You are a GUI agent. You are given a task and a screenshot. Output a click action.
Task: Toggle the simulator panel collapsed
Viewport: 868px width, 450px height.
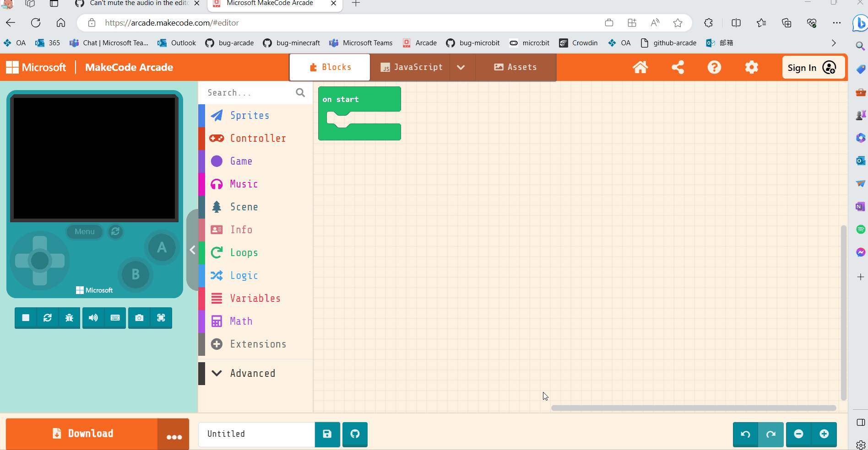[x=192, y=250]
